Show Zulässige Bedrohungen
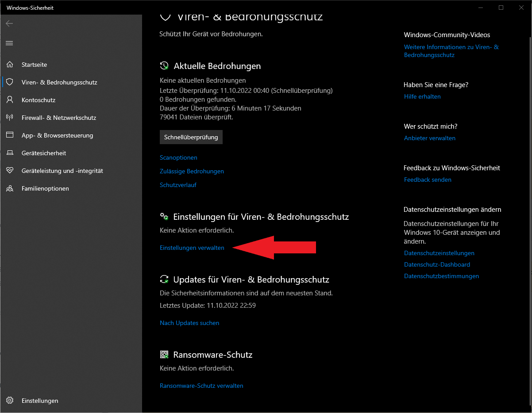 click(x=192, y=171)
